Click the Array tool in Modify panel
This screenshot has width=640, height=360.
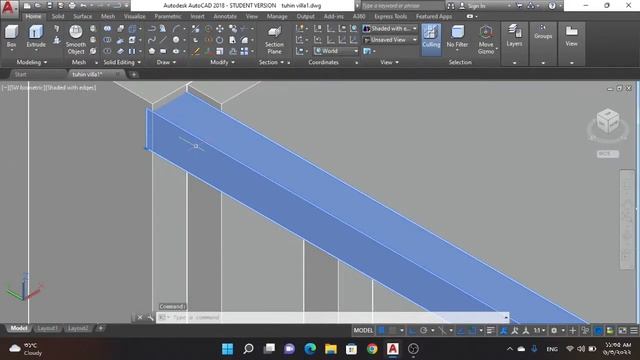coord(244,51)
